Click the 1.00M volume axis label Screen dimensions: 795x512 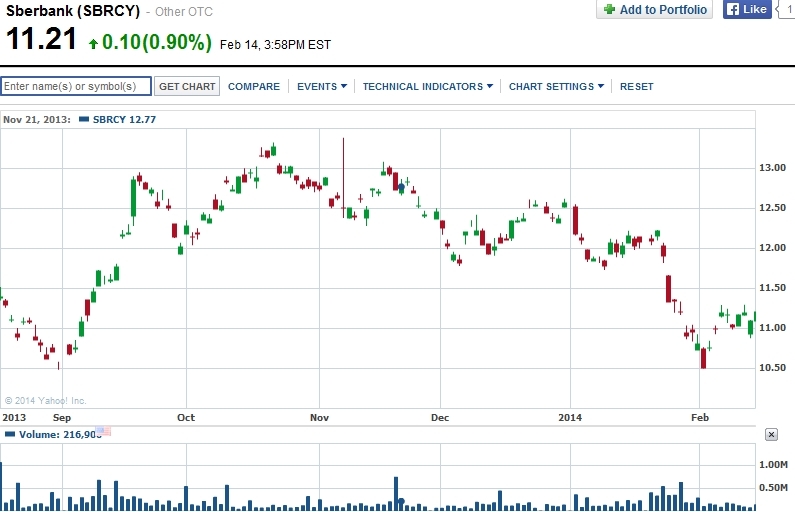pos(773,464)
